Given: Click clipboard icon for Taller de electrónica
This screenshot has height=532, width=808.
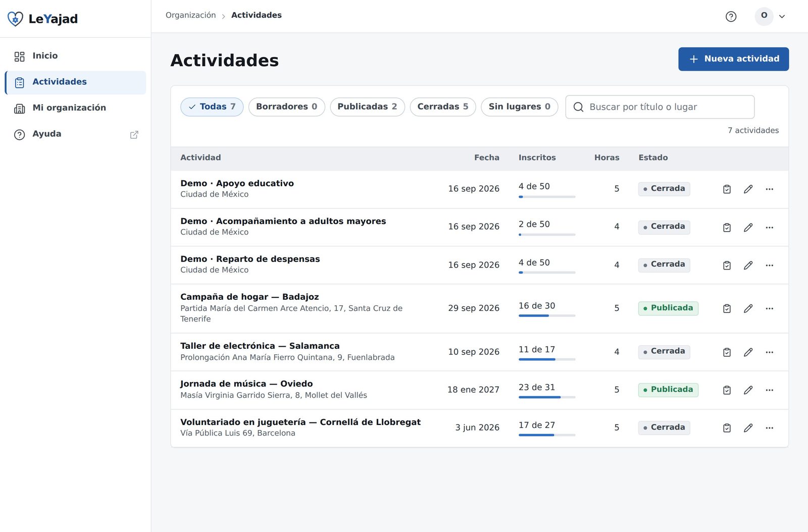Looking at the screenshot, I should click(x=727, y=352).
